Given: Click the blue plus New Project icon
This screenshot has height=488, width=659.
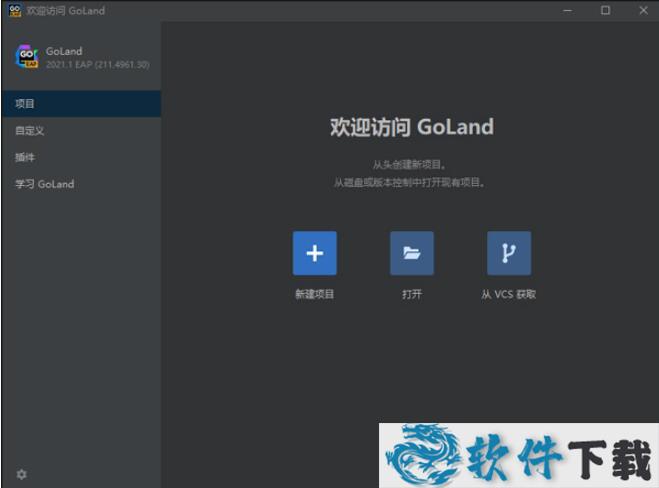Looking at the screenshot, I should click(x=314, y=253).
